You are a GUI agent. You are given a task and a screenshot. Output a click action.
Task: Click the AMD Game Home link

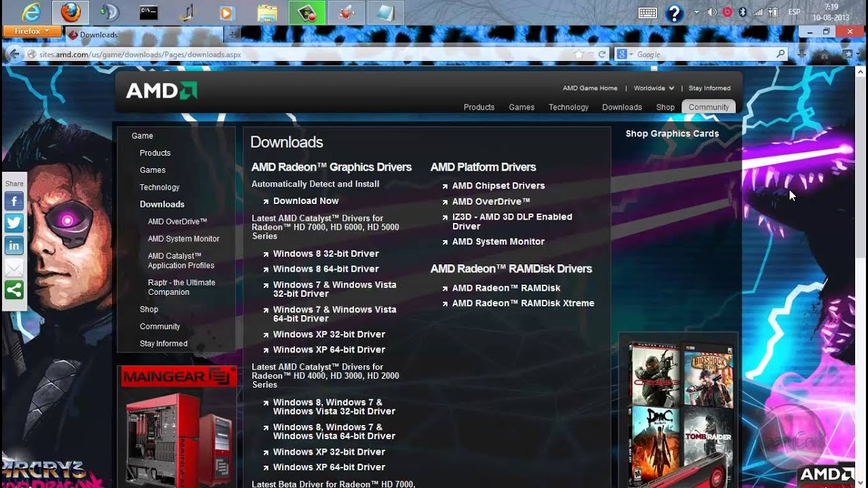(x=590, y=88)
